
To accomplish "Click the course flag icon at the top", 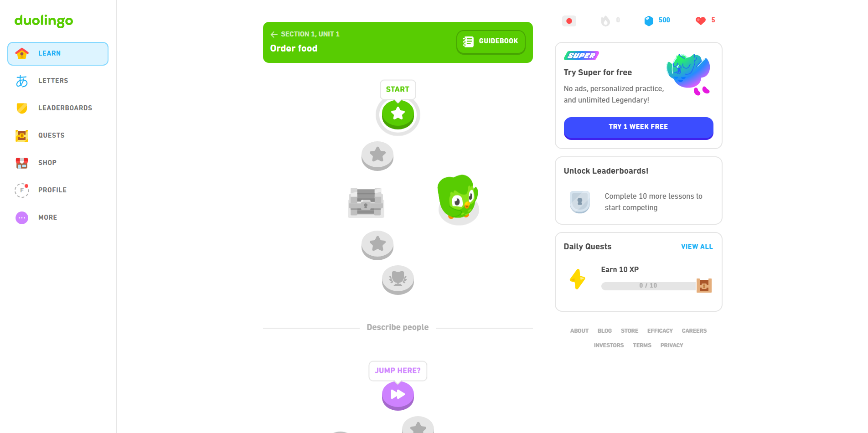I will pos(568,21).
